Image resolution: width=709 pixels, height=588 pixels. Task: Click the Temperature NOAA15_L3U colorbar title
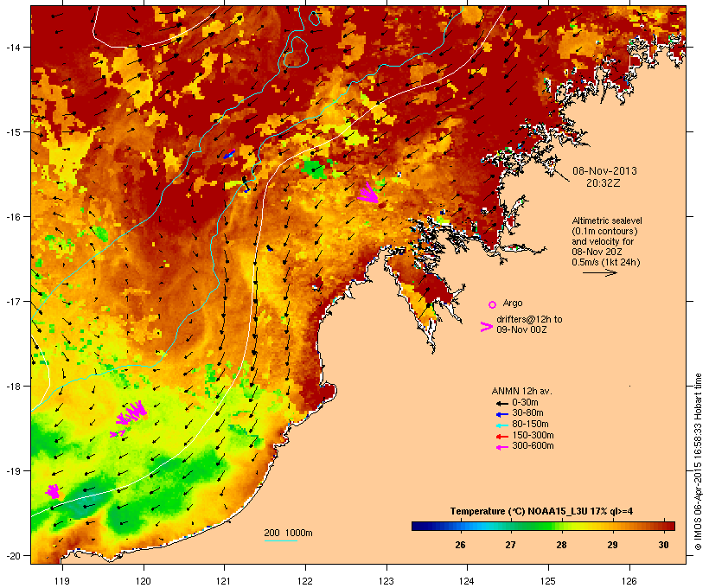541,512
